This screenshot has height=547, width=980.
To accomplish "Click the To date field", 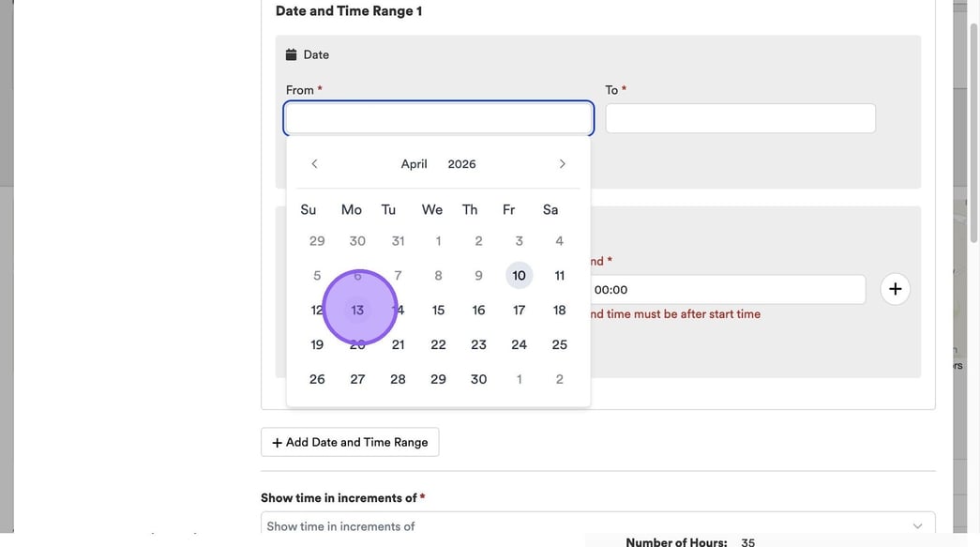I will point(740,118).
